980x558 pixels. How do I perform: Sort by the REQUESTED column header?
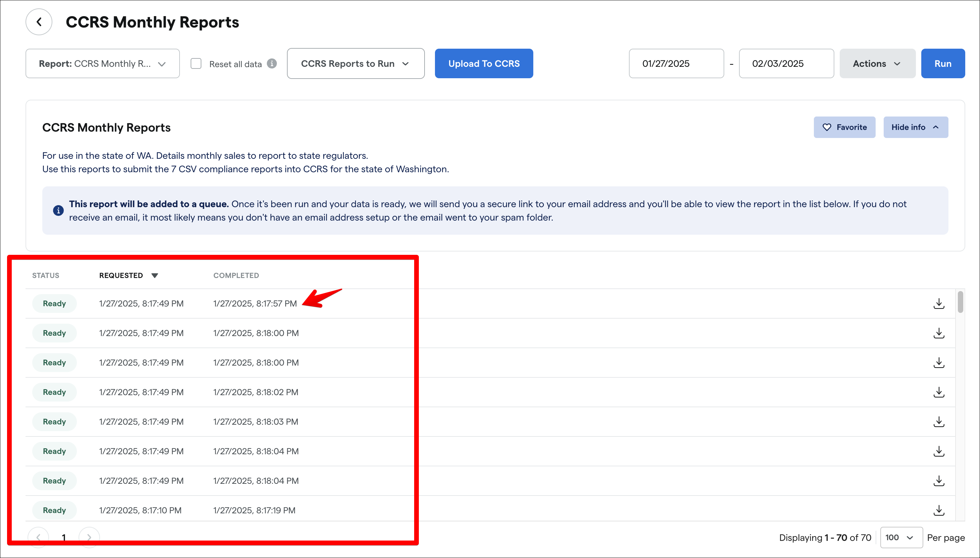[121, 276]
